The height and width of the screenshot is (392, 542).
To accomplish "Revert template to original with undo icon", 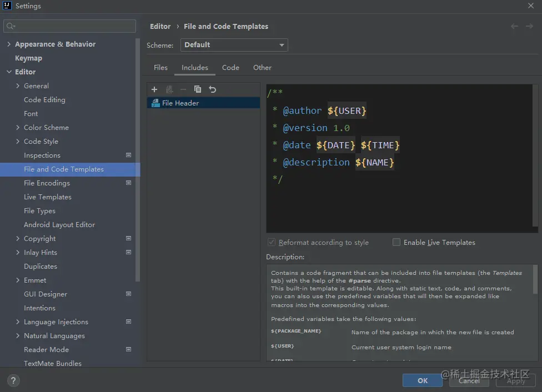I will point(212,89).
